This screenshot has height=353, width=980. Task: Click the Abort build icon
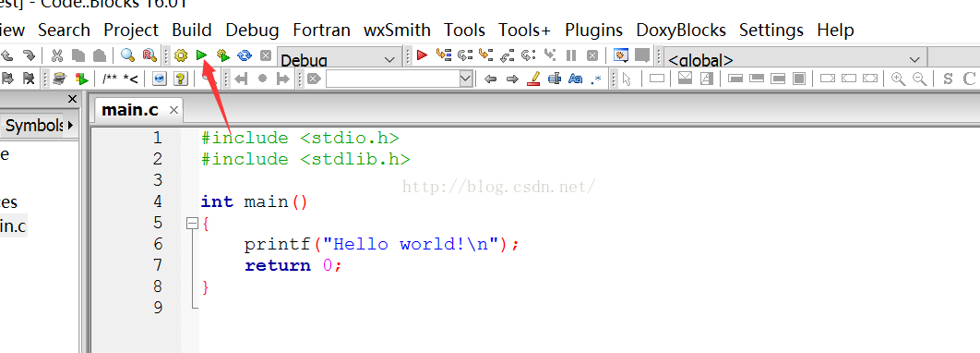pyautogui.click(x=266, y=55)
